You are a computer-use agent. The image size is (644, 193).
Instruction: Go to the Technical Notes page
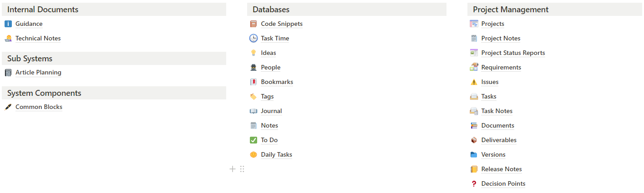[x=38, y=38]
